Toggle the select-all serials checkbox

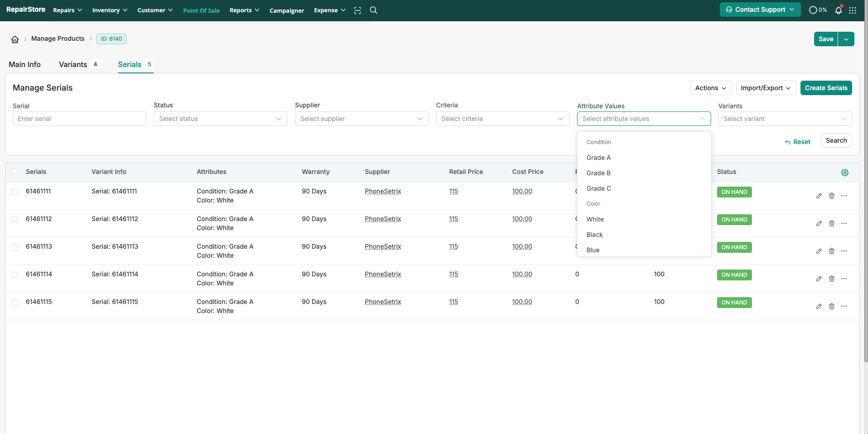15,172
